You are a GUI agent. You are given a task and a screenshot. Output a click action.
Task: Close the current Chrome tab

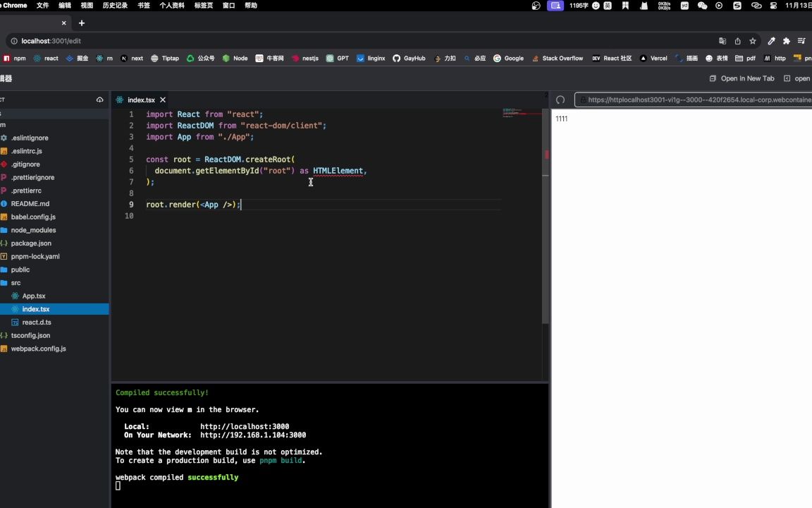(x=63, y=23)
